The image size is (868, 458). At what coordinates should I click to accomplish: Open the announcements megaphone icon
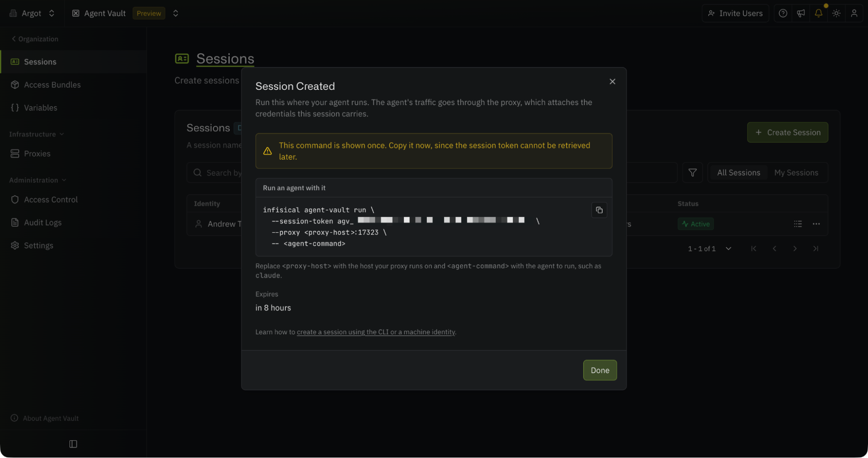(x=801, y=13)
